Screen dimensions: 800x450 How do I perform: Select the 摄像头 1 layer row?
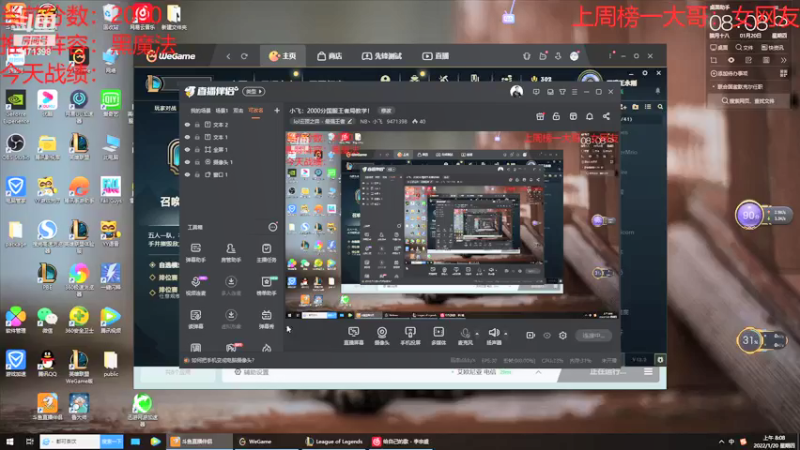(232, 162)
